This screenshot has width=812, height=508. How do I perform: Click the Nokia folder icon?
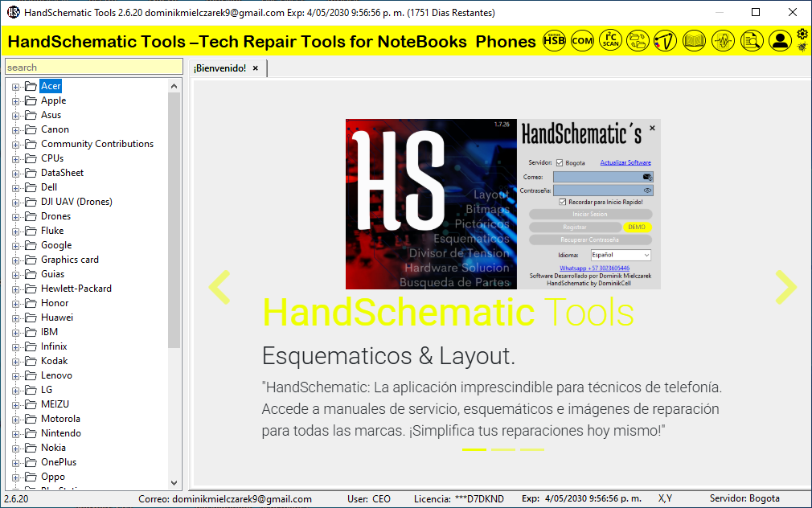point(31,448)
